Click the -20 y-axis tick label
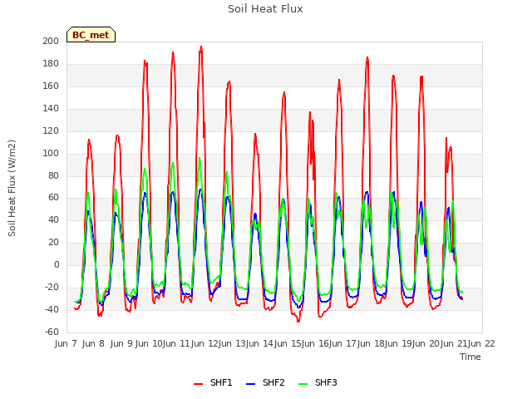532x399 pixels. 52,287
